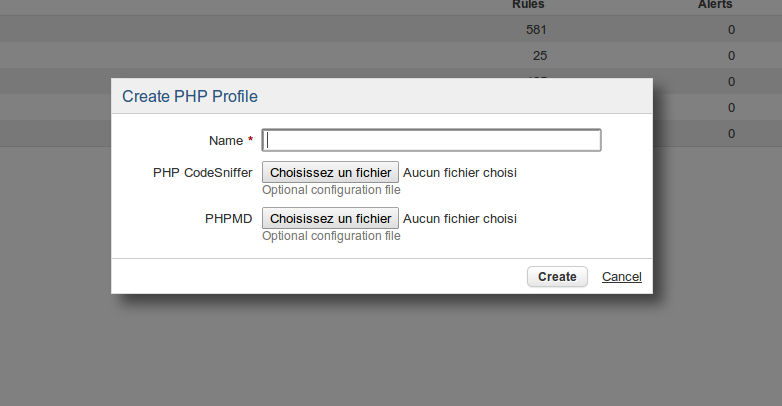Click the Alerts column header
This screenshot has width=782, height=406.
coord(714,5)
